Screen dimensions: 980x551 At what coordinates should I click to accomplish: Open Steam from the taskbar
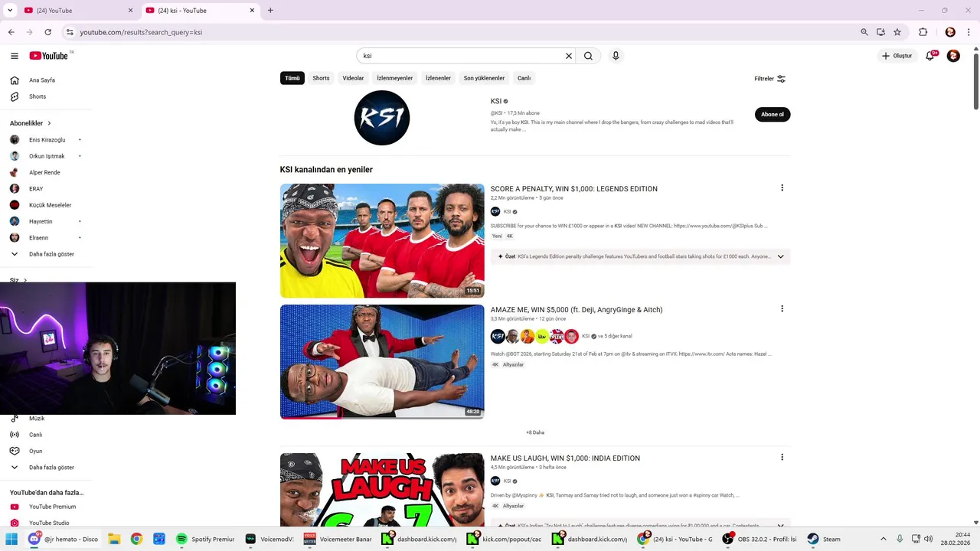(824, 539)
